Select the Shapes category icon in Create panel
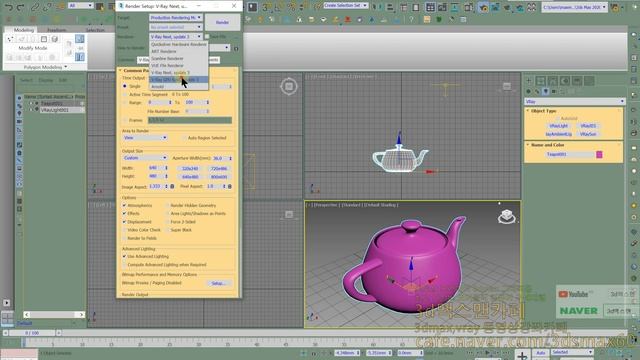 (x=537, y=91)
